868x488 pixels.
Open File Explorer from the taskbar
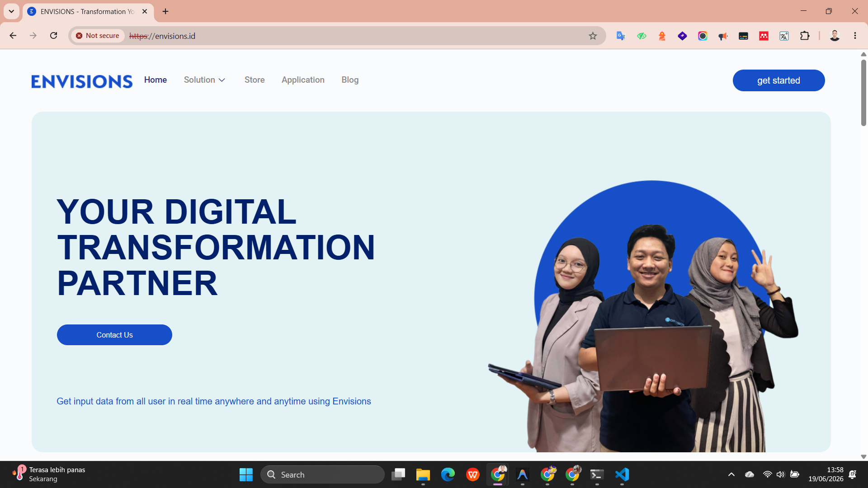coord(423,474)
